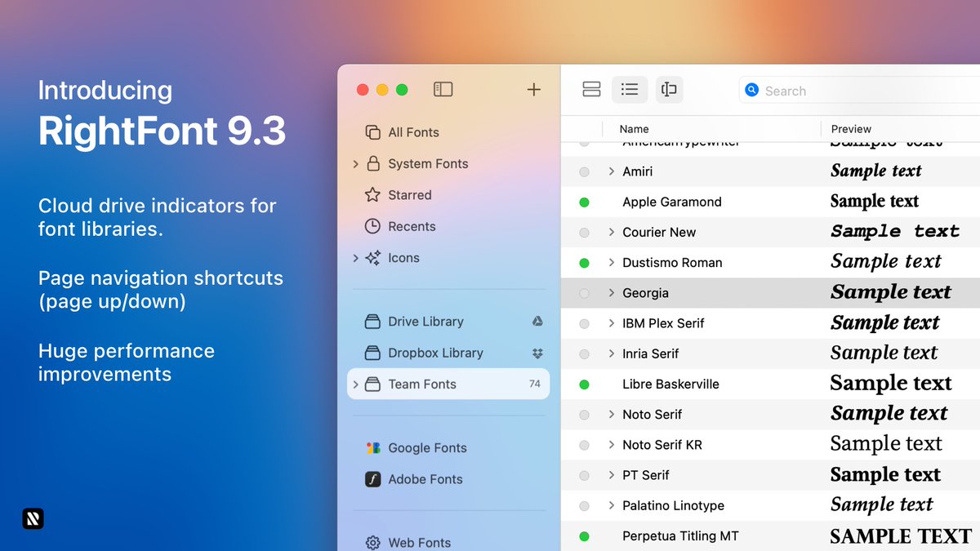Deactivate Perpetua Titling MT status dot

584,536
